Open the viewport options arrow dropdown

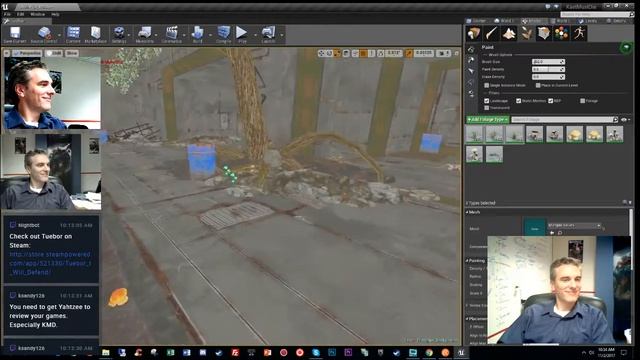[x=7, y=53]
